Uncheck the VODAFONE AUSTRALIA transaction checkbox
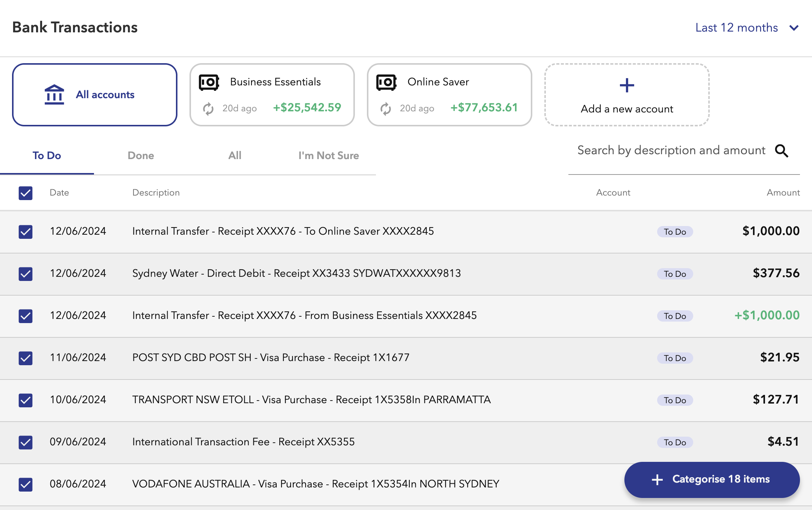The image size is (812, 510). coord(25,484)
